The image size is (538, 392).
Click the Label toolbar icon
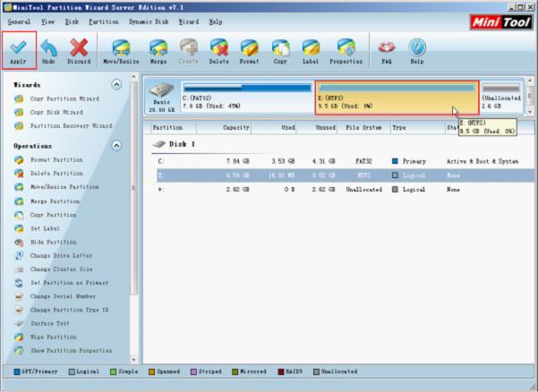tap(311, 47)
